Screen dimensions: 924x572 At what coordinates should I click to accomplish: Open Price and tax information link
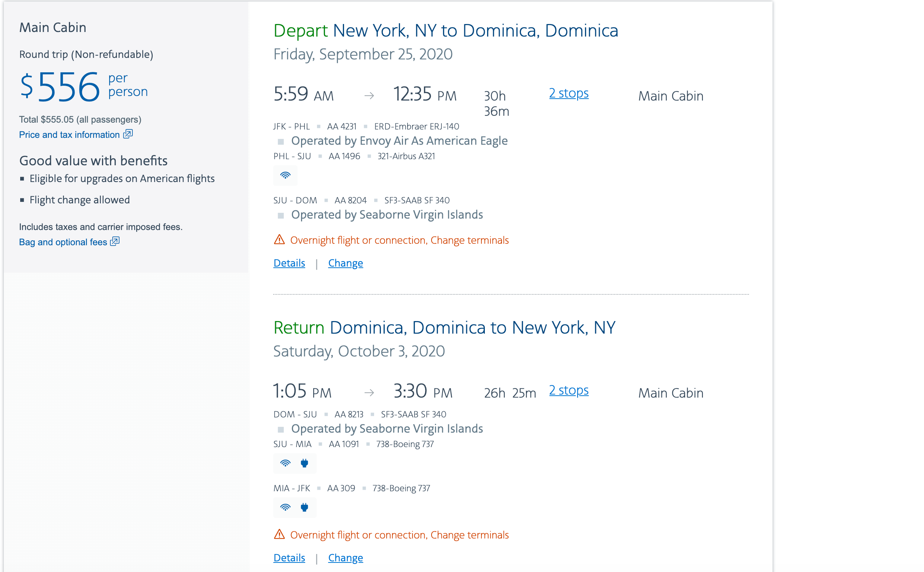tap(69, 135)
